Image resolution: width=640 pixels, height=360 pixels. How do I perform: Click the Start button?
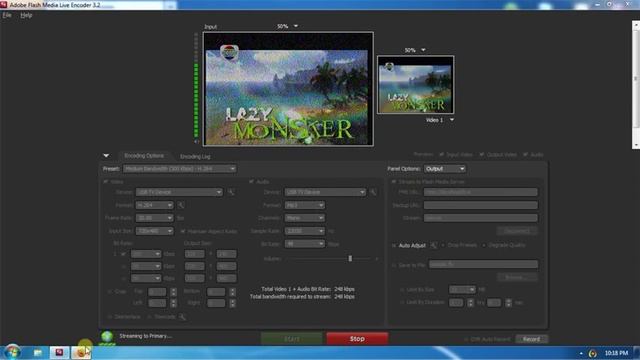coord(291,339)
